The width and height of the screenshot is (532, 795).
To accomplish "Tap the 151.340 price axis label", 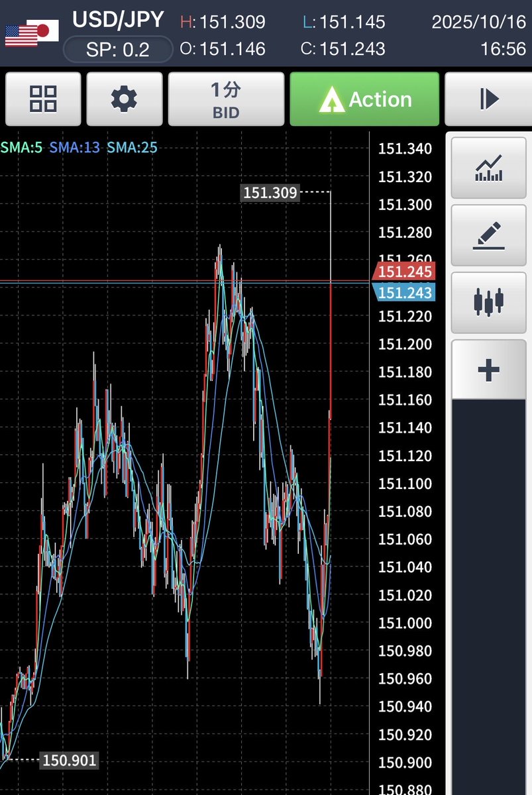I will [x=405, y=148].
